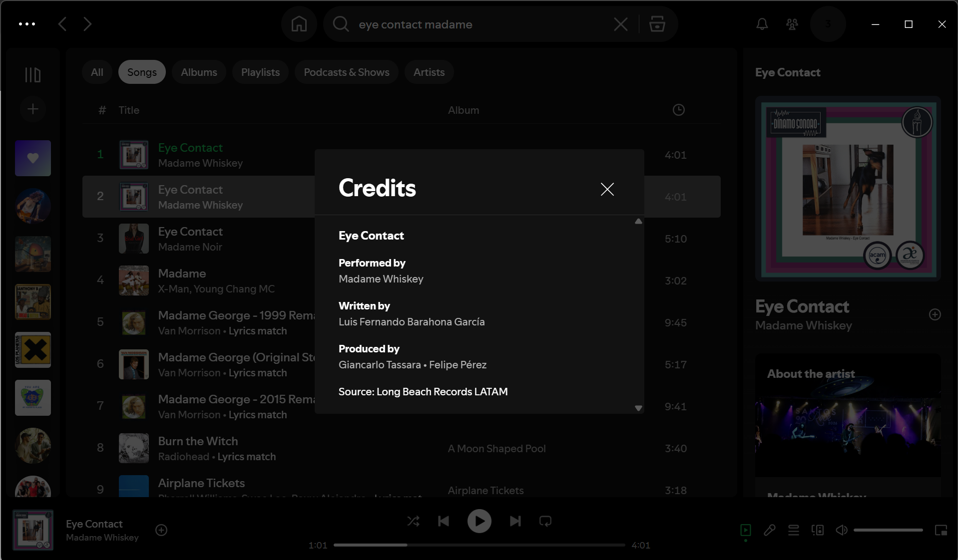Open the A Moon Shaped Pool album
This screenshot has height=560, width=958.
(496, 449)
